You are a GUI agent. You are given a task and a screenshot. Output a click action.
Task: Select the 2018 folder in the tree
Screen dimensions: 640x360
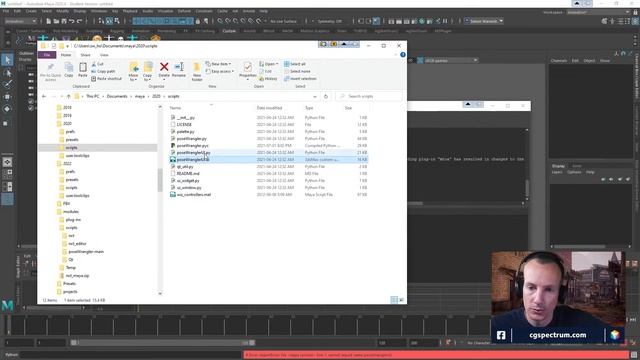pyautogui.click(x=67, y=107)
